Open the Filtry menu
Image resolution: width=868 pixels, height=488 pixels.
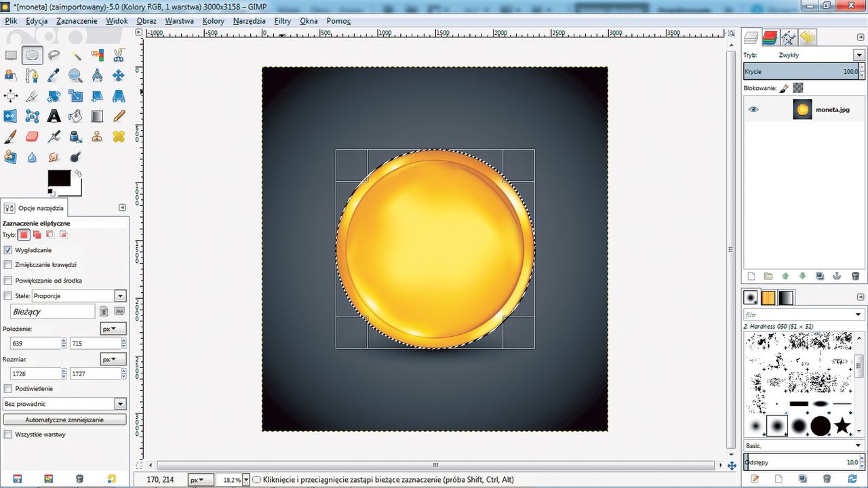tap(283, 21)
